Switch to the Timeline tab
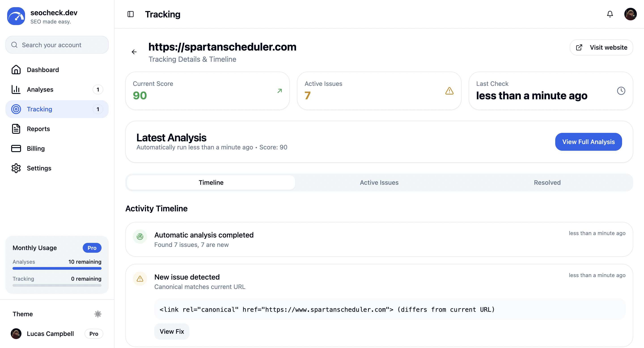The image size is (644, 348). [211, 183]
